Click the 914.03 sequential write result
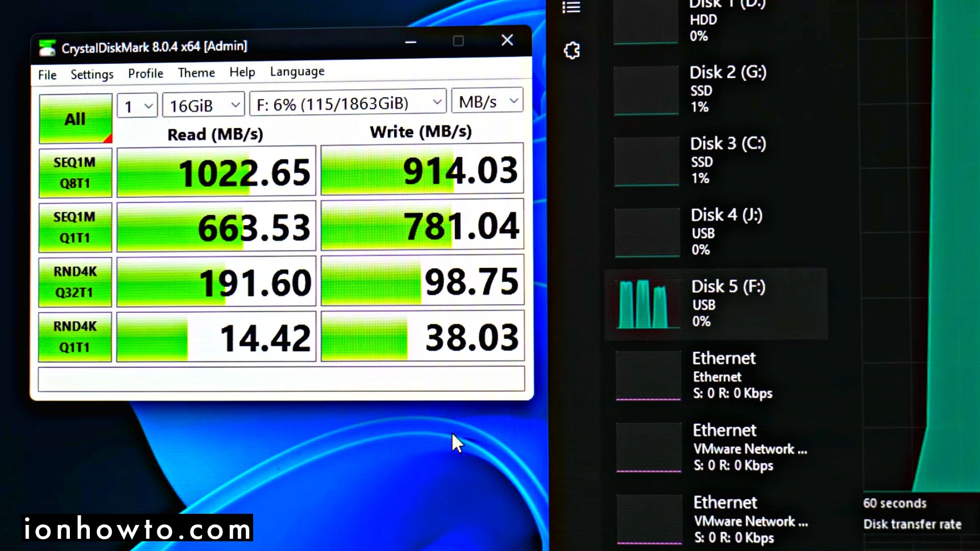 tap(422, 170)
